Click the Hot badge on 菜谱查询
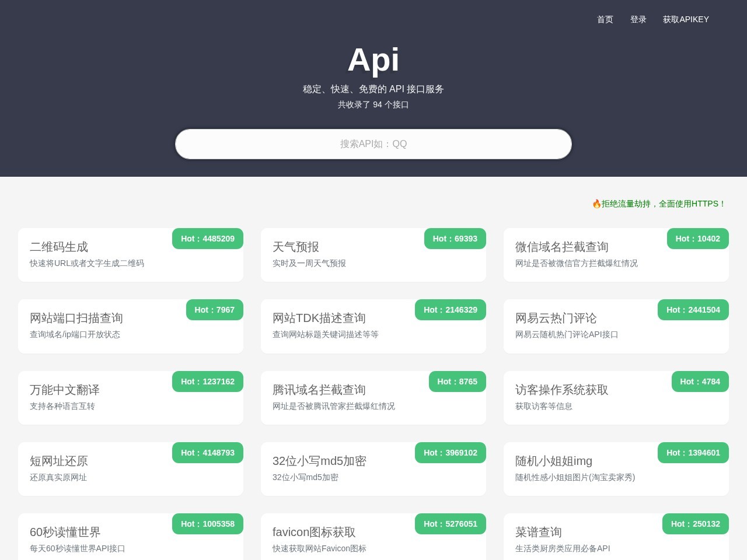747x560 pixels. 695,524
